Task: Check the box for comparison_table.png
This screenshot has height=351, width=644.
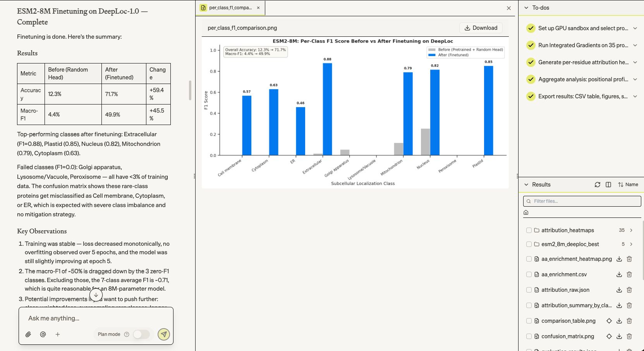Action: click(x=529, y=321)
